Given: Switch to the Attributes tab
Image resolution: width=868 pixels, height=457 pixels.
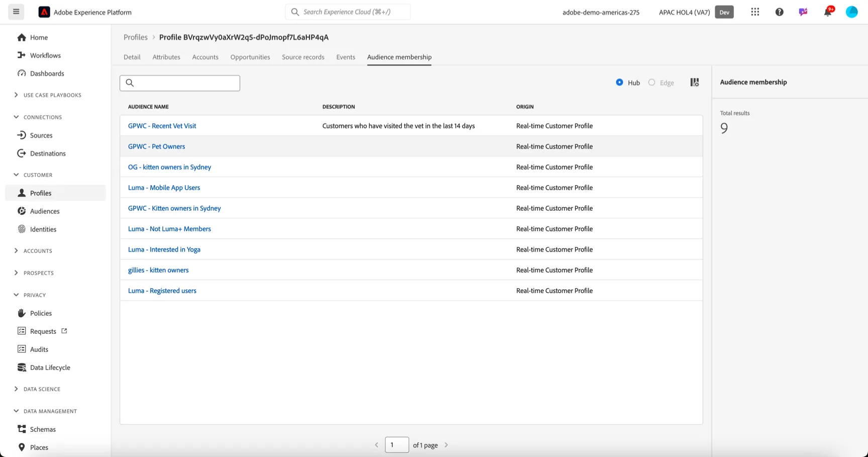Looking at the screenshot, I should pos(166,57).
